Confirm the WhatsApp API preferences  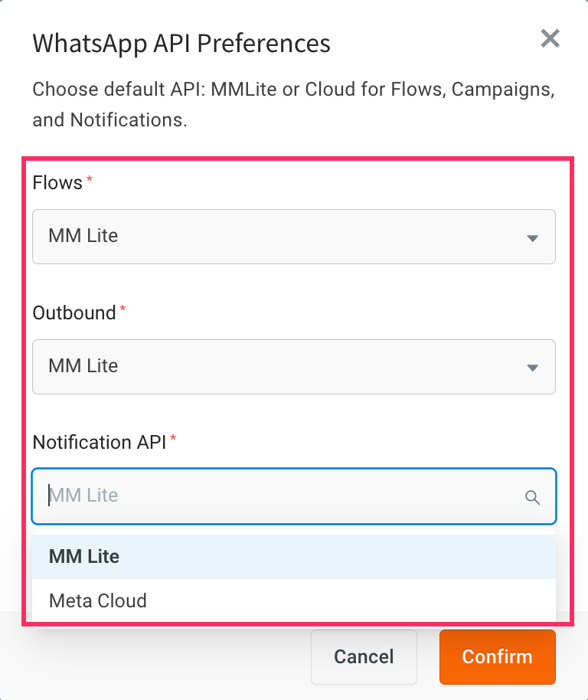[498, 656]
